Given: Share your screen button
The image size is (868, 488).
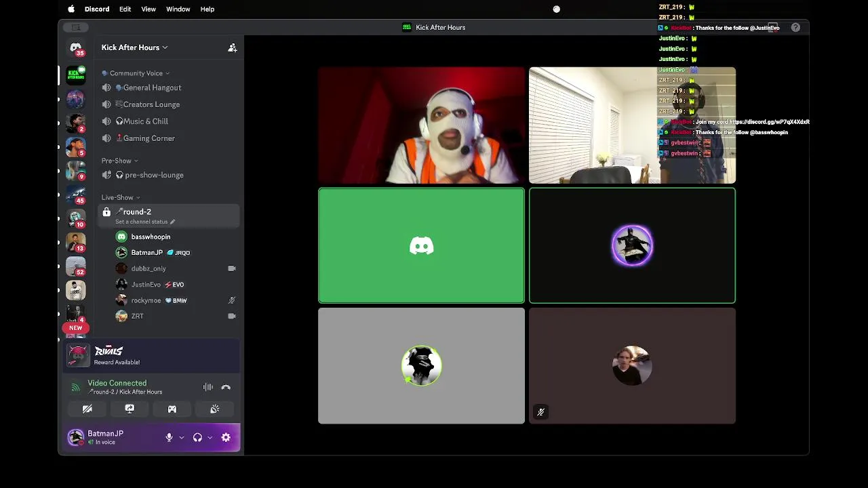Looking at the screenshot, I should pos(130,409).
